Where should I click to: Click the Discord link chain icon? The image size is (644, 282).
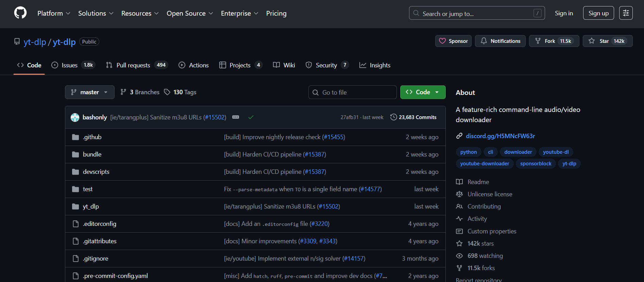tap(459, 136)
